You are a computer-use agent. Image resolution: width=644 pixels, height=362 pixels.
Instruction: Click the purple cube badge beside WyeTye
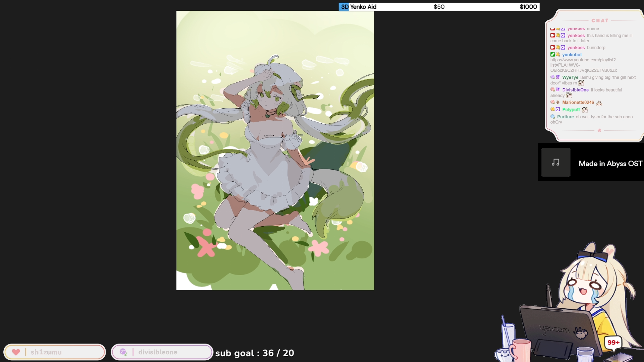pyautogui.click(x=552, y=77)
